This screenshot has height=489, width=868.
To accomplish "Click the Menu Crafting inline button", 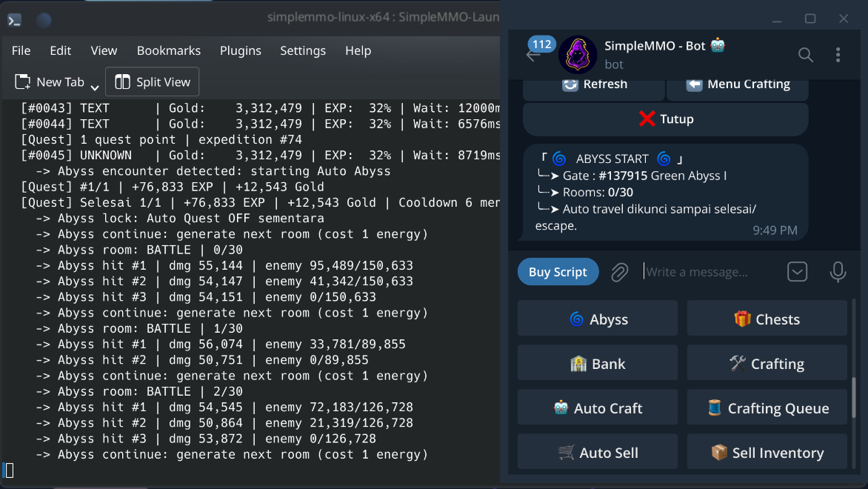I will pyautogui.click(x=738, y=87).
